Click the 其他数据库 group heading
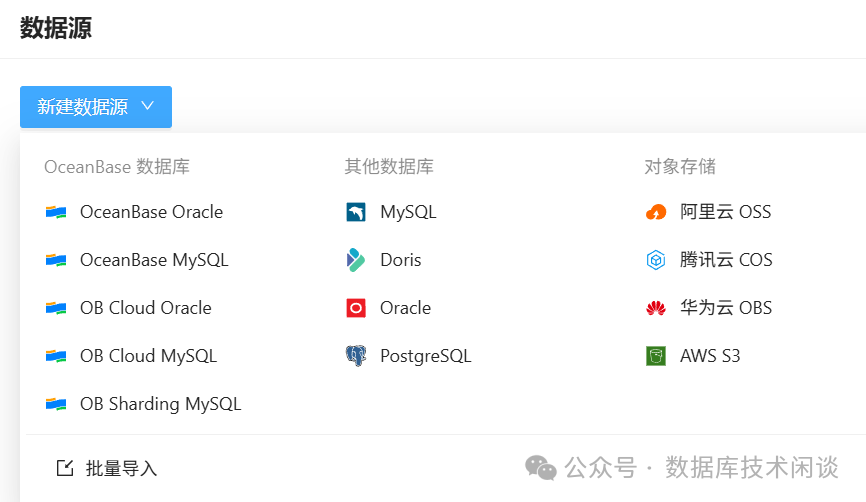Viewport: 866px width, 502px height. click(x=389, y=167)
